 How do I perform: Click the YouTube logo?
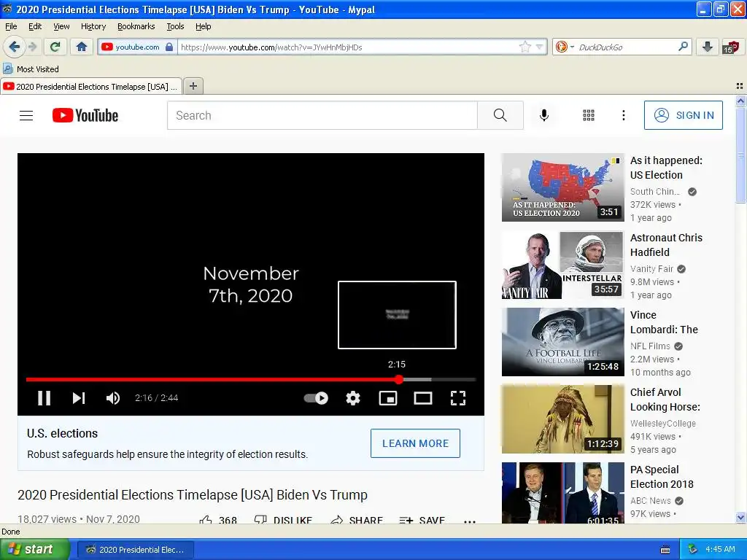[x=85, y=115]
